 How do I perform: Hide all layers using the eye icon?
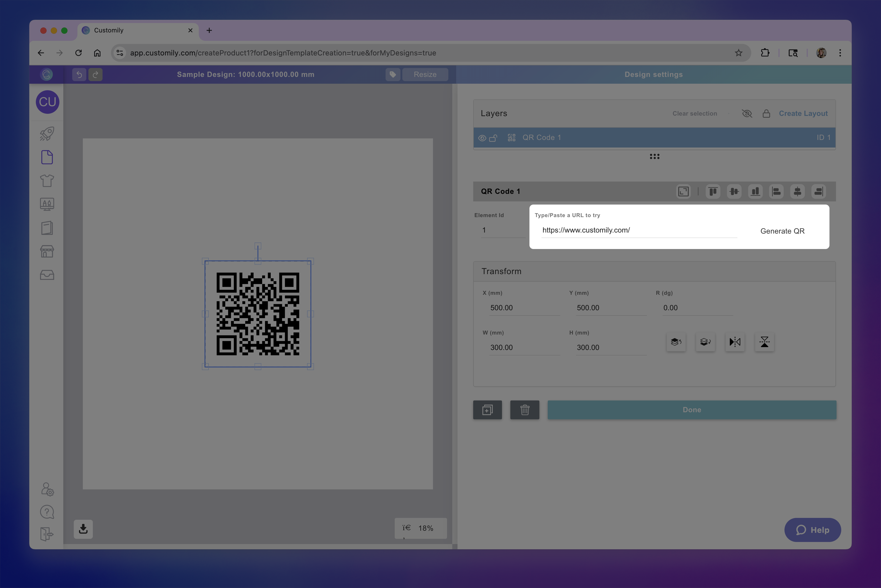(x=747, y=113)
